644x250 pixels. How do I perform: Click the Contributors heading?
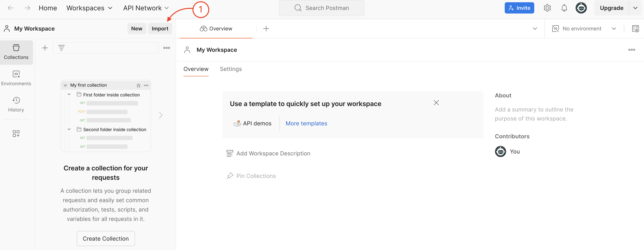tap(512, 136)
